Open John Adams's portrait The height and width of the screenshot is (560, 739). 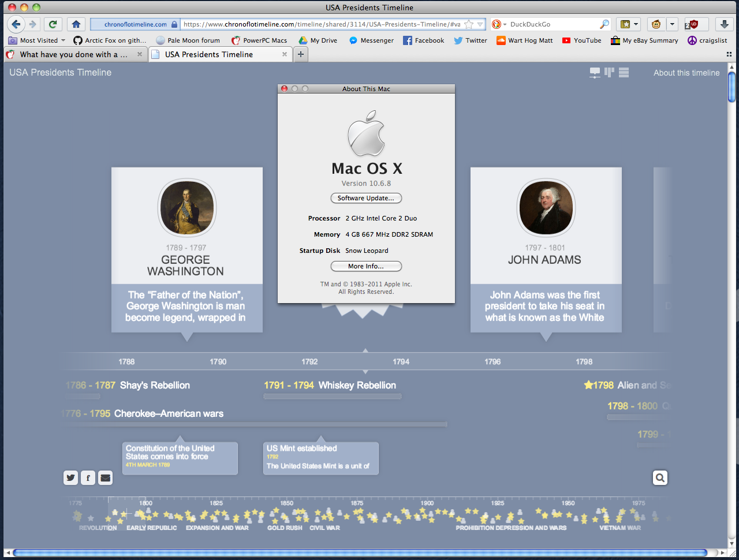[x=546, y=208]
